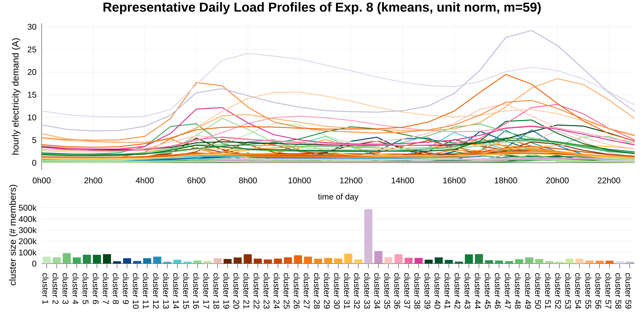Click the hourly electricity demand axis title
Screen dimensions: 644x321
tap(15, 96)
